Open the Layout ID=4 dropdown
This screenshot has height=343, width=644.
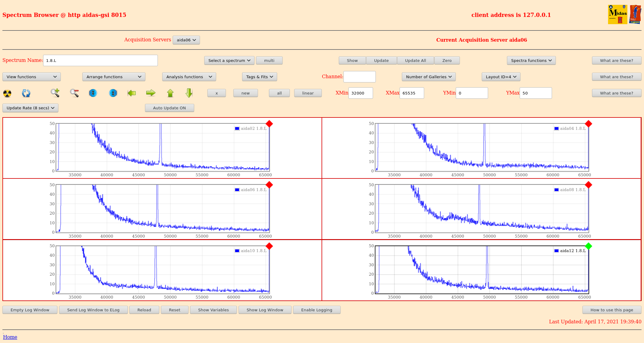501,77
